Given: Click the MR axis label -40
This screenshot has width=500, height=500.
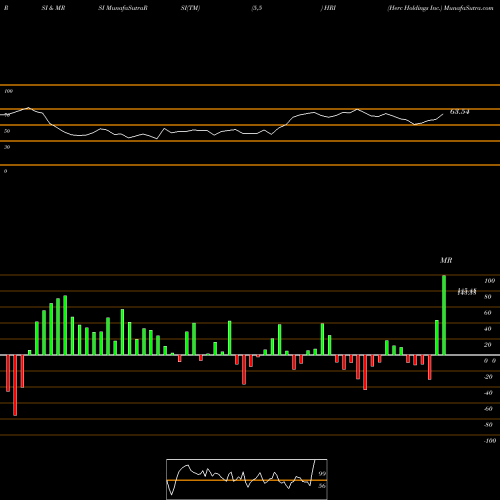Looking at the screenshot, I should [x=488, y=393].
